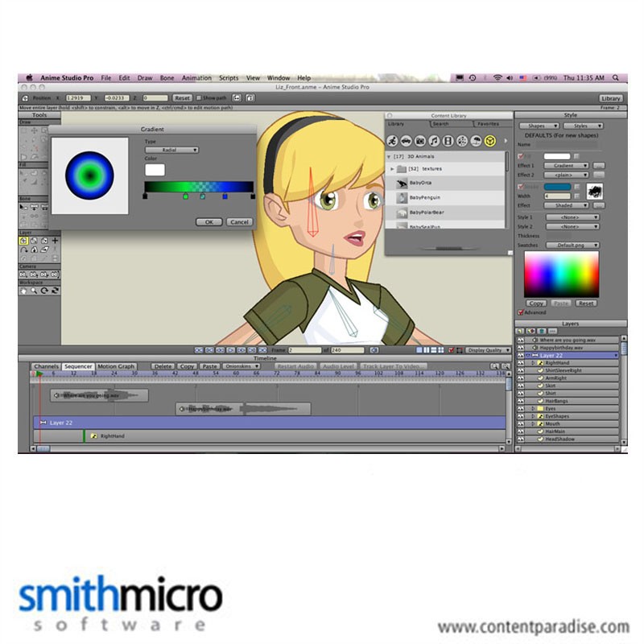Jump to the last frame
This screenshot has width=644, height=644.
tap(263, 350)
